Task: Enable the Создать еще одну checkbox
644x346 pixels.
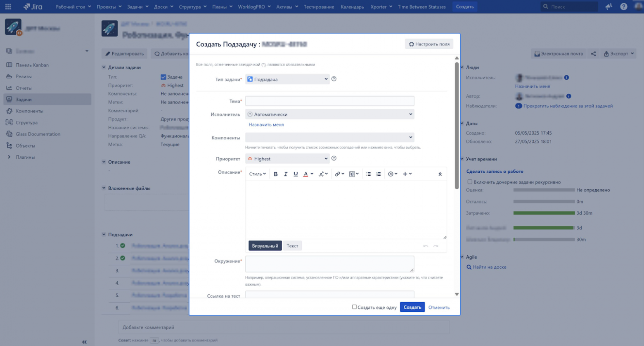Action: (354, 307)
